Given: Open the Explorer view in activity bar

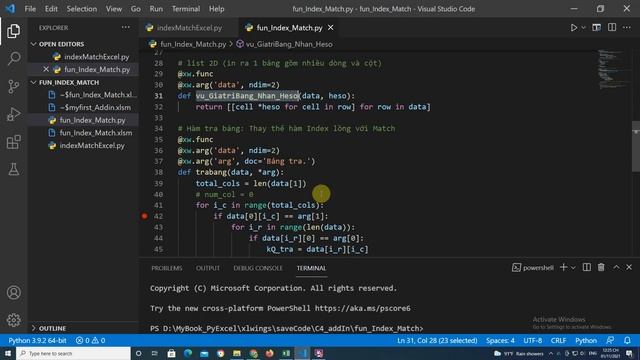Looking at the screenshot, I should 13,31.
